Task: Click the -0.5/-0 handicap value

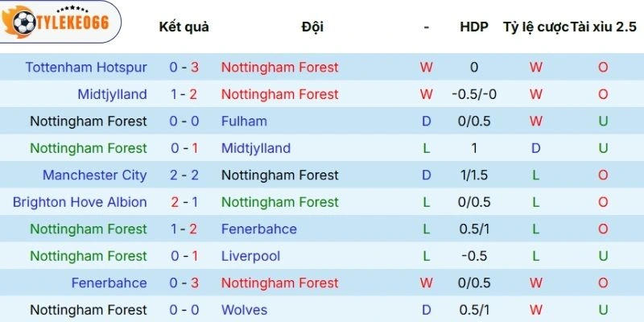Action: pos(474,94)
